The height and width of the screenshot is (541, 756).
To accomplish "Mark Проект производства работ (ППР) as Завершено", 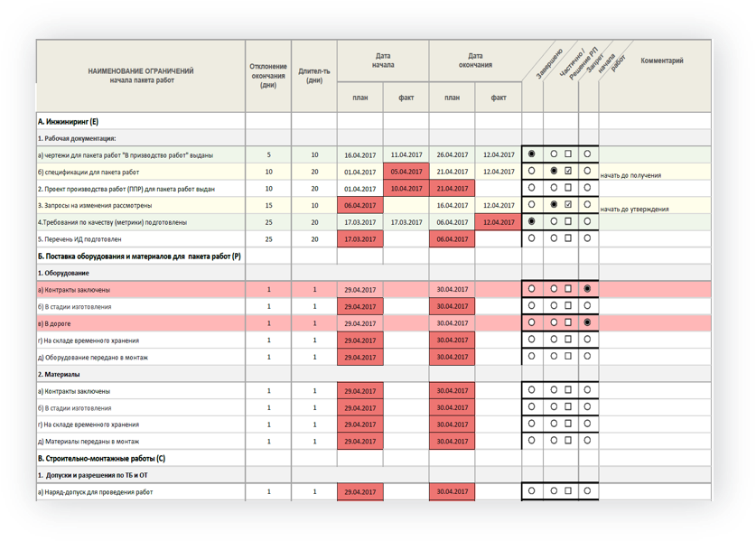I will (531, 188).
